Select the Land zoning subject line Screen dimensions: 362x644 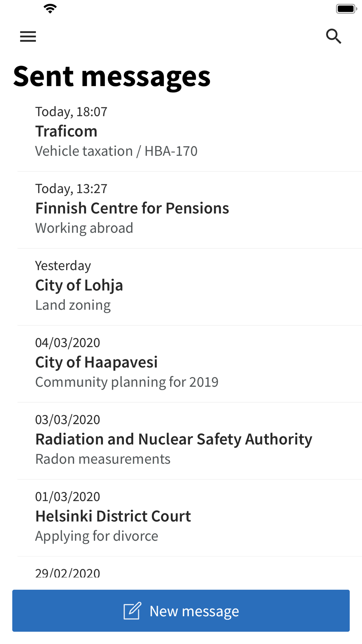73,305
